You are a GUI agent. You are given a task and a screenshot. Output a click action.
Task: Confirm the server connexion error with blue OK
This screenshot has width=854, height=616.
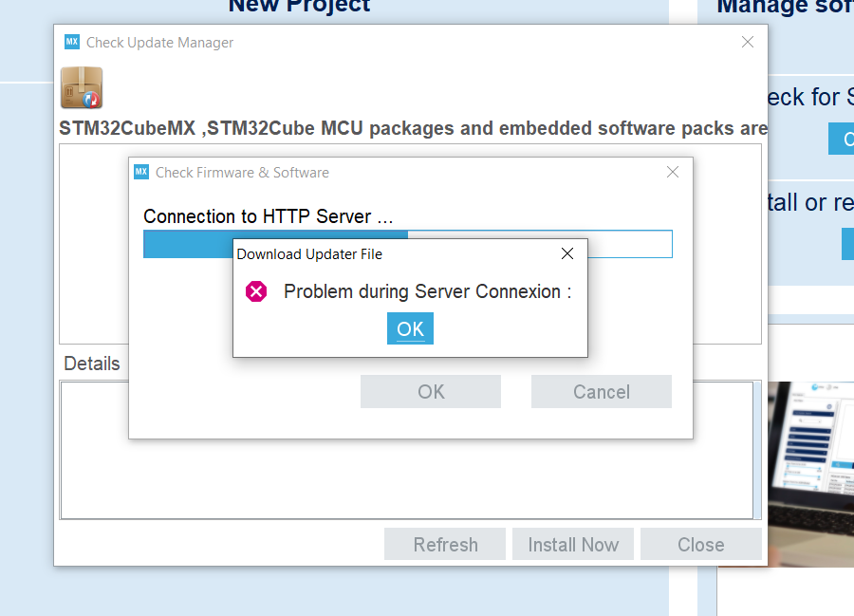coord(410,328)
